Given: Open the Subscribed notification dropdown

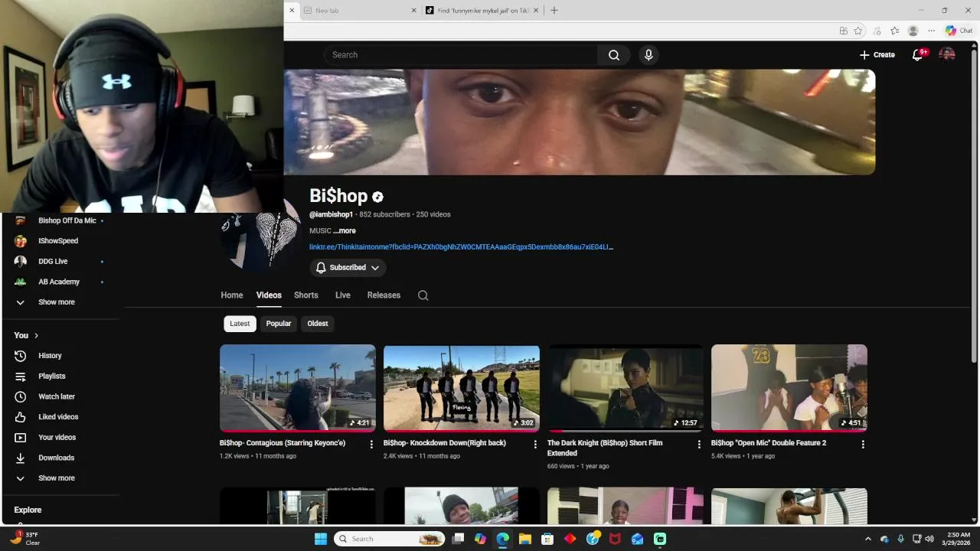Looking at the screenshot, I should point(348,268).
